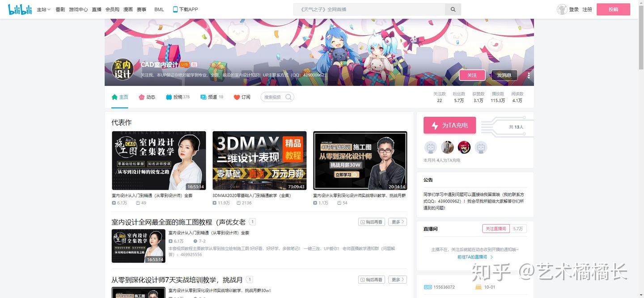Image resolution: width=644 pixels, height=298 pixels.
Task: Open the 前往TA的直播间 link
Action: pos(475,257)
